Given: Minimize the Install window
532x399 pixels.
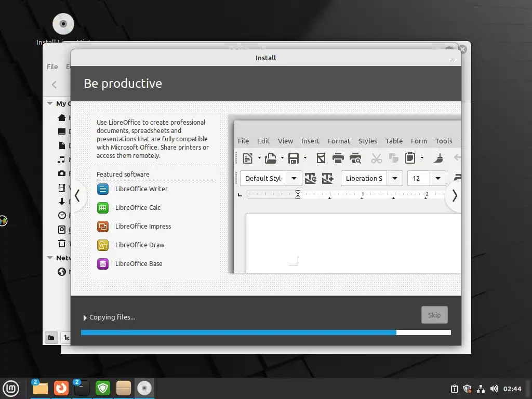Looking at the screenshot, I should click(453, 58).
